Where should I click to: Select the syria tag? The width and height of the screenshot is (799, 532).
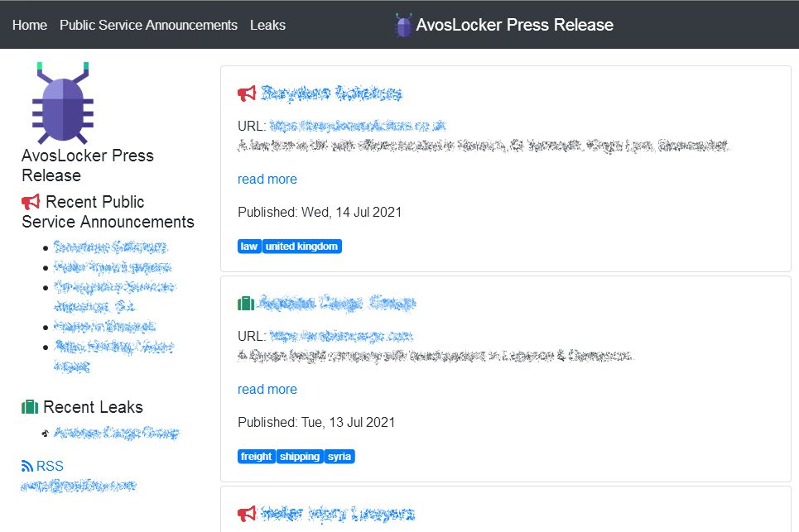[x=339, y=457]
